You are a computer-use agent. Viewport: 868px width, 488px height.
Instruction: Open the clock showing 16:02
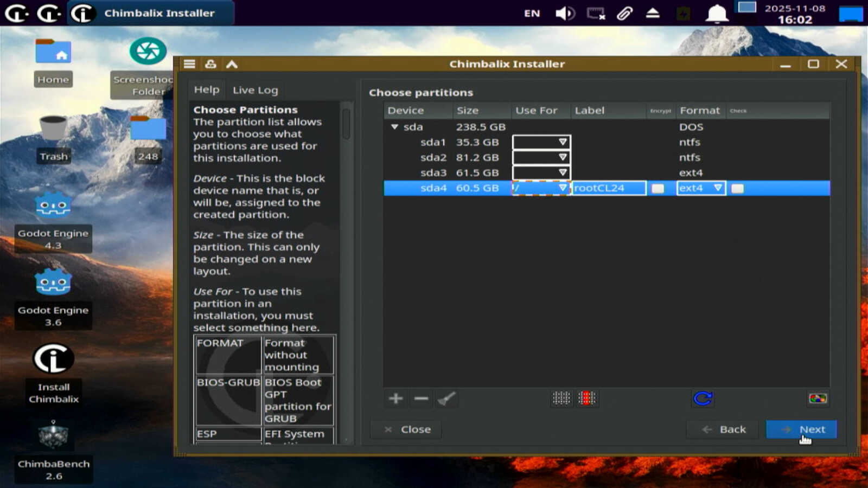(795, 14)
